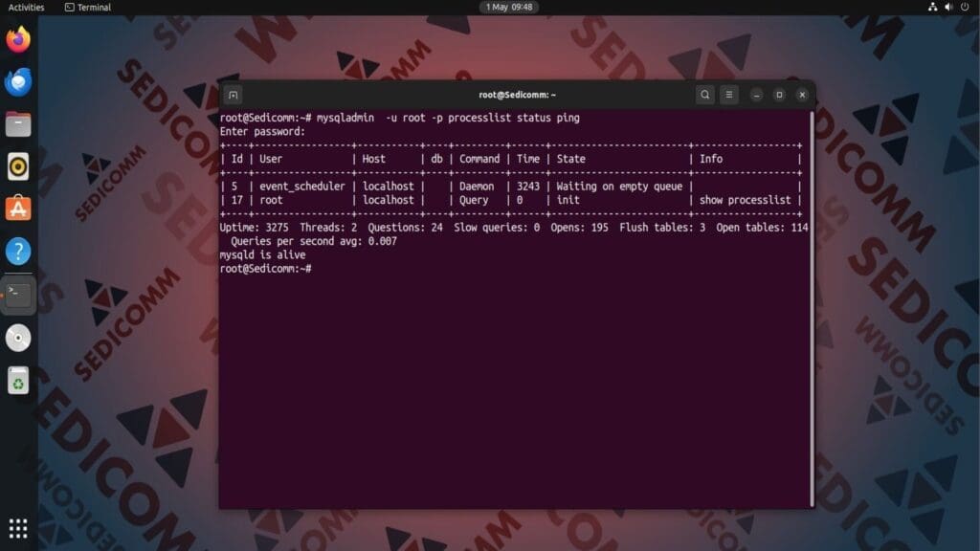Open the Help application from the dock
Image resolution: width=980 pixels, height=551 pixels.
(18, 251)
